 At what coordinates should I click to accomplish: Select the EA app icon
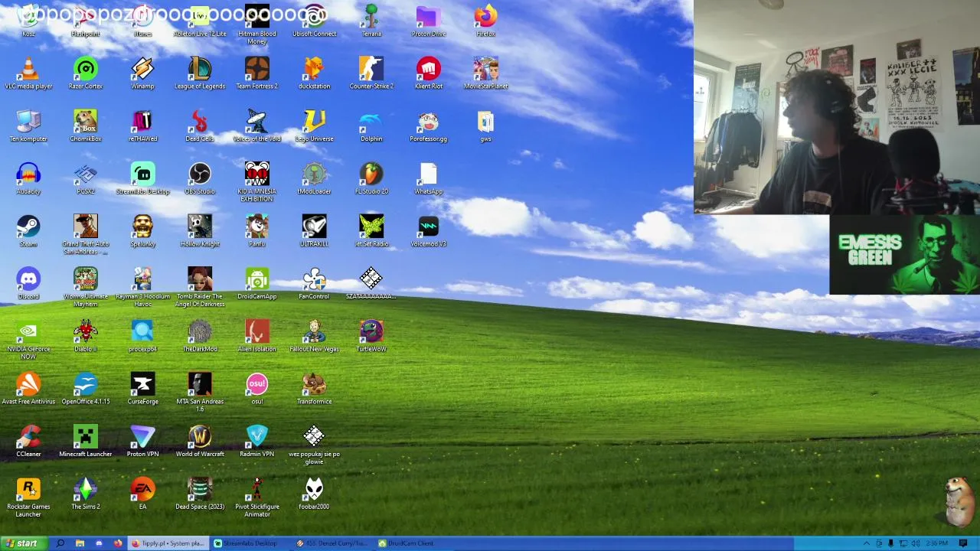(142, 494)
